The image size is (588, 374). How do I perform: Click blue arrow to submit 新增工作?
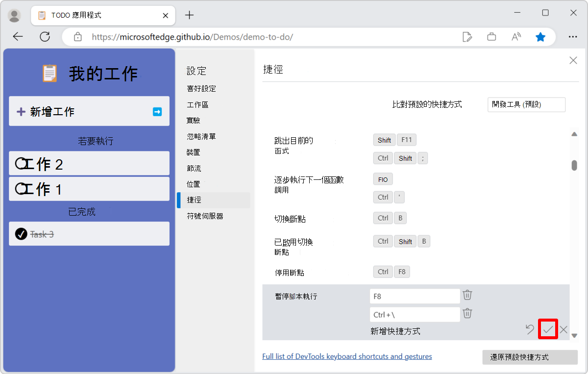[157, 111]
